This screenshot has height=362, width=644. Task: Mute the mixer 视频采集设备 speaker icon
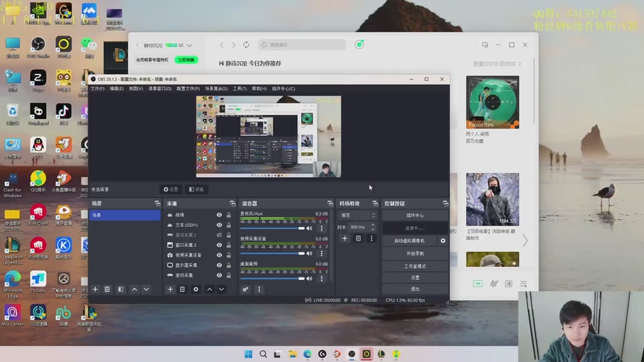tap(309, 253)
